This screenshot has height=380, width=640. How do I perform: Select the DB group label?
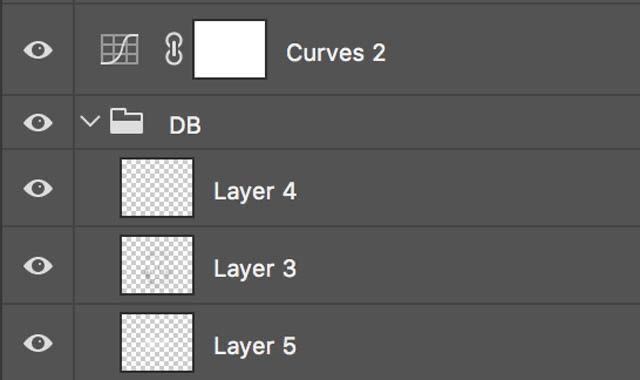[185, 125]
